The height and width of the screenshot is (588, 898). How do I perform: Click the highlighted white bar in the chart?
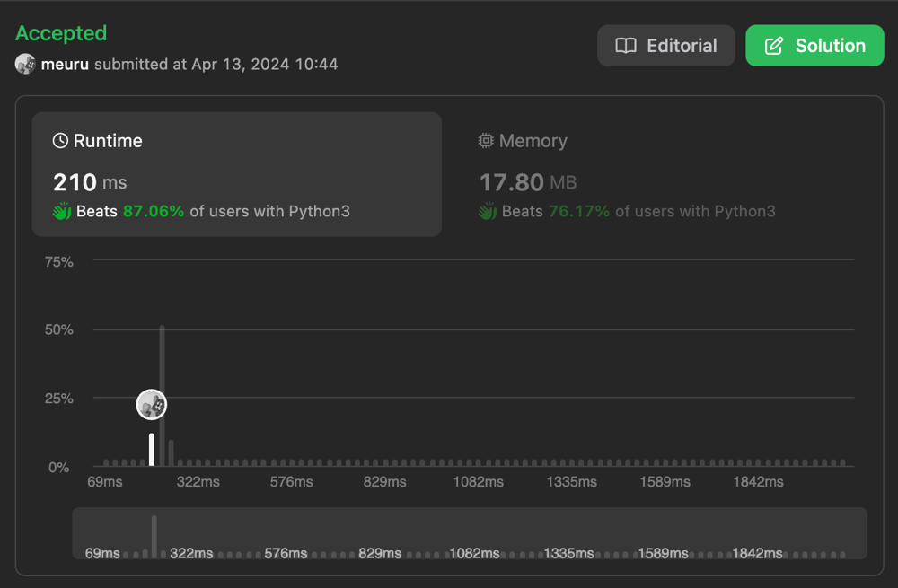(152, 450)
